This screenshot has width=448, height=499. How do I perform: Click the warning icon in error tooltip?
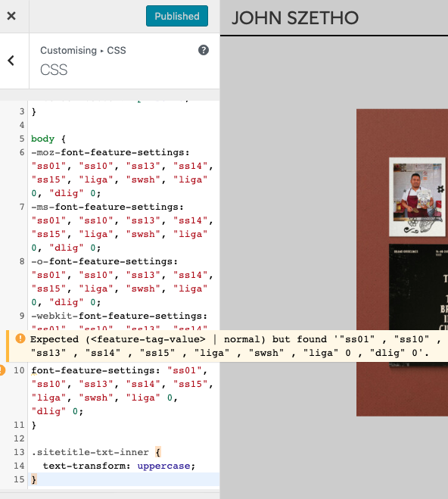[x=20, y=338]
